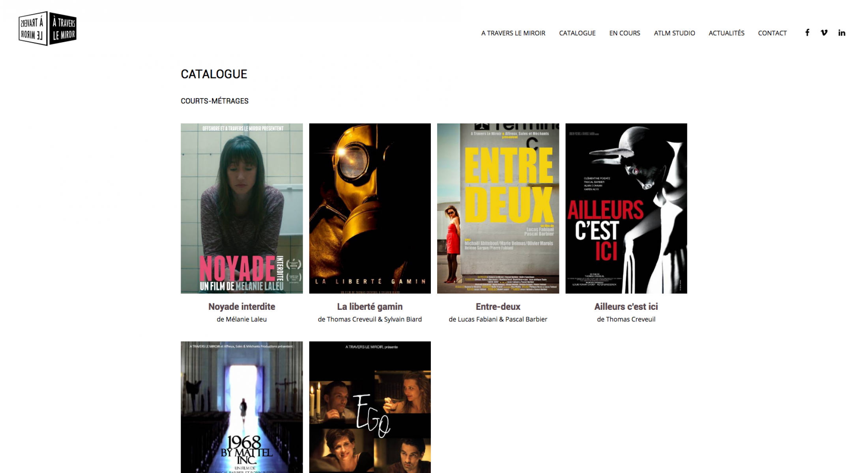Open the Noyade interdite poster
The image size is (868, 473).
pos(242,208)
